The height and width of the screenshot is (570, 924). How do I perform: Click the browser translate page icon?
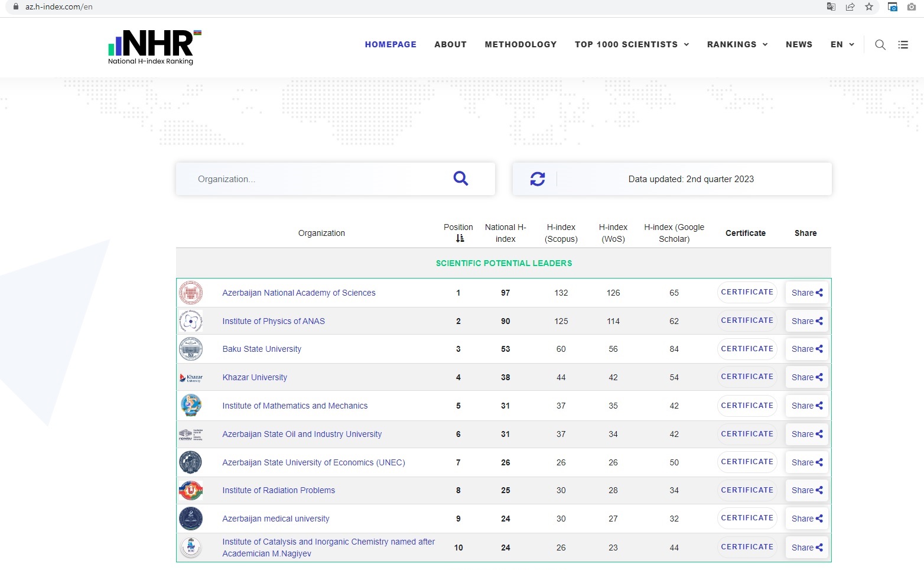tap(831, 7)
